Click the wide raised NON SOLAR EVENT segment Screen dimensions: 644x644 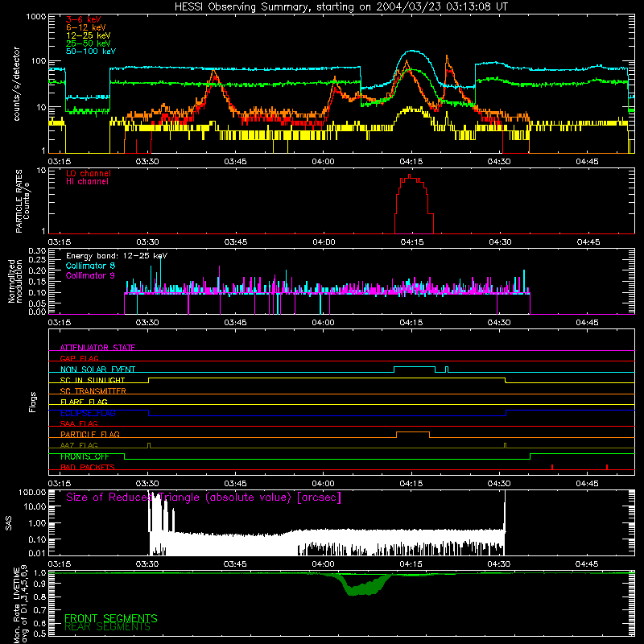click(x=415, y=367)
